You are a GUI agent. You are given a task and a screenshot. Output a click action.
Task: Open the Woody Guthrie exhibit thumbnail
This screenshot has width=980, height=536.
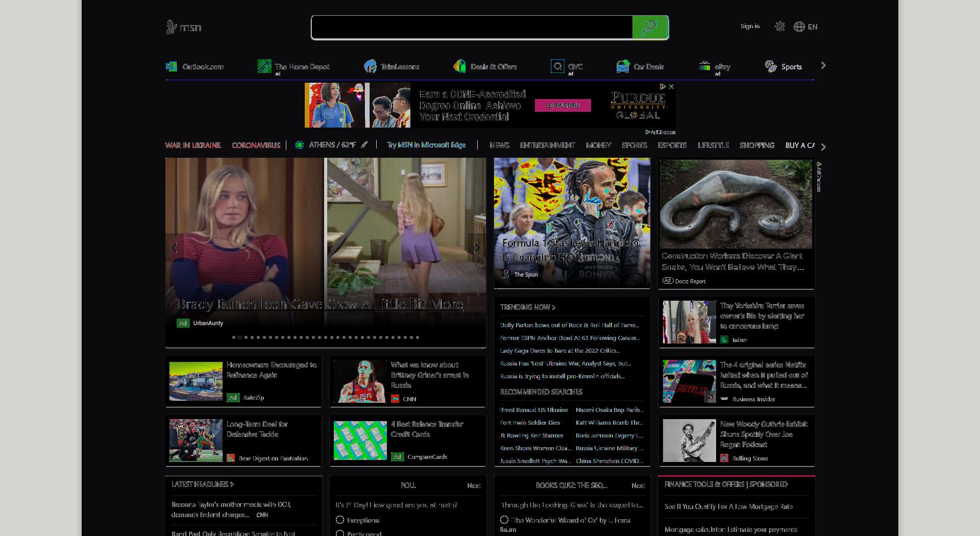(689, 441)
